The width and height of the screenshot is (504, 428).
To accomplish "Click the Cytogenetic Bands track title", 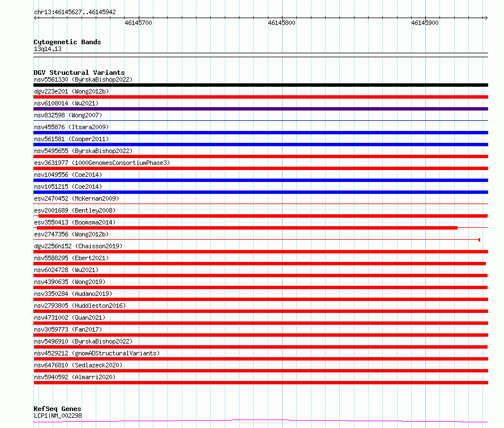I will tap(67, 42).
